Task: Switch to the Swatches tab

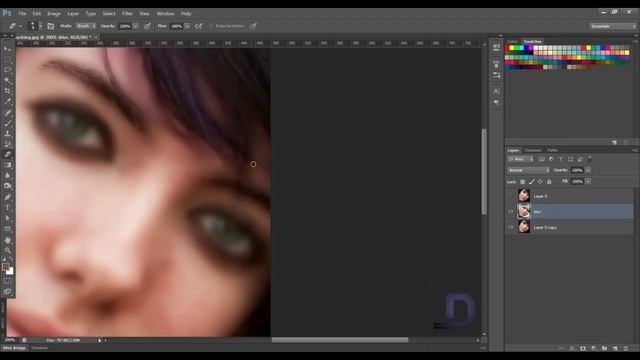Action: 533,42
